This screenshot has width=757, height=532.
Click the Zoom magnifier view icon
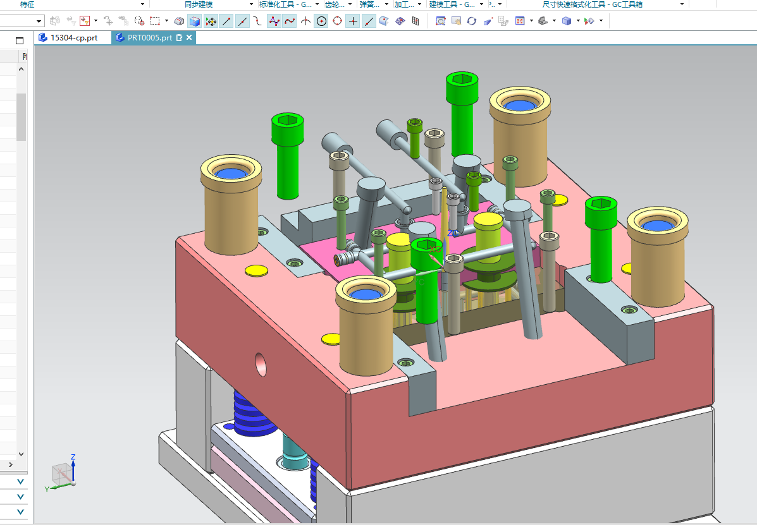[440, 21]
